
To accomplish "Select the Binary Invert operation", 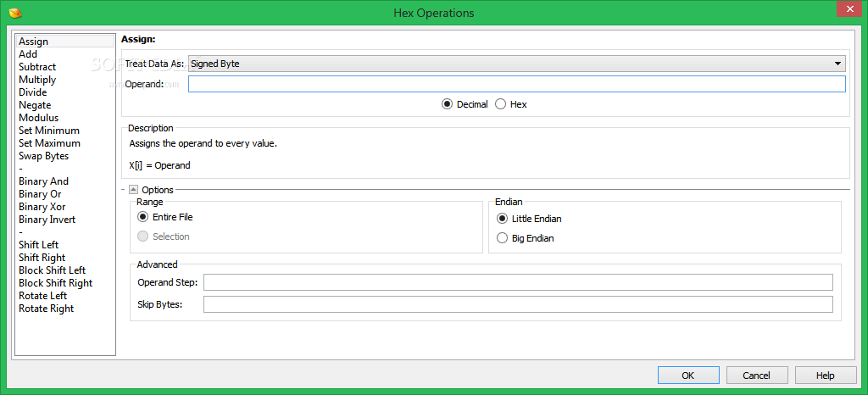I will (x=65, y=220).
